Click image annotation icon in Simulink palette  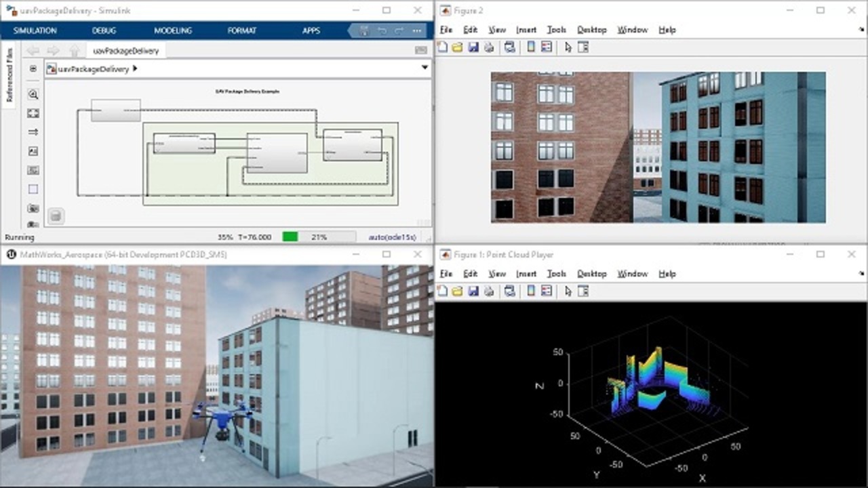(x=33, y=151)
